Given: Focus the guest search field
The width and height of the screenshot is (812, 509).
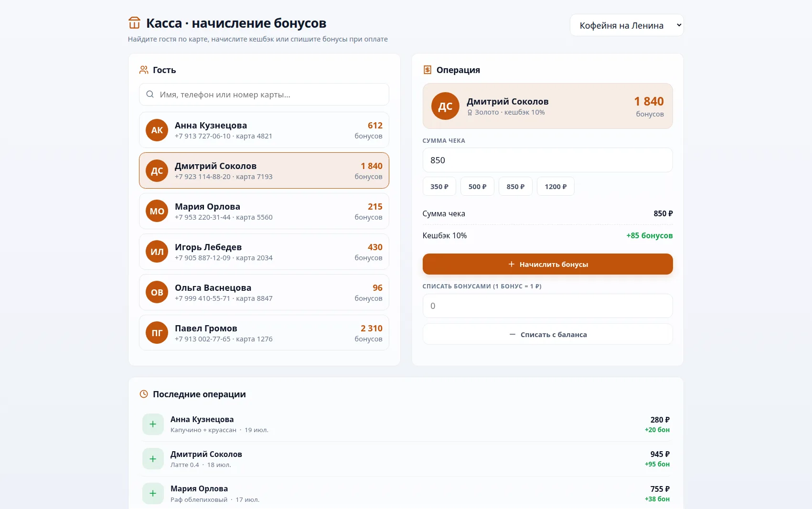Looking at the screenshot, I should (x=264, y=95).
